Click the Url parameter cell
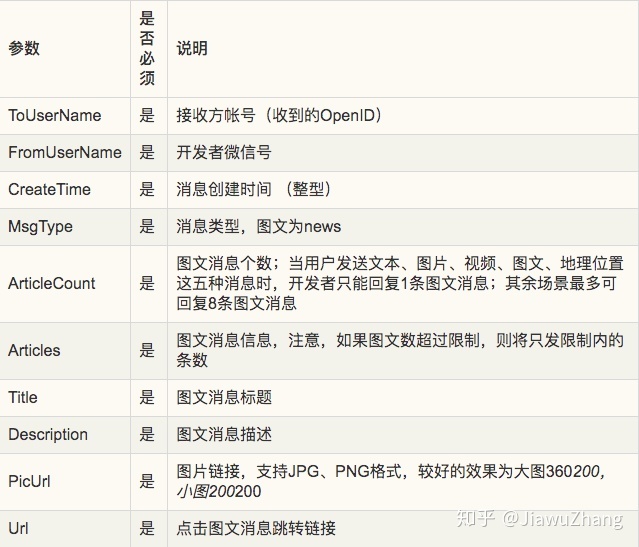Viewport: 639px width, 547px height. (x=18, y=529)
